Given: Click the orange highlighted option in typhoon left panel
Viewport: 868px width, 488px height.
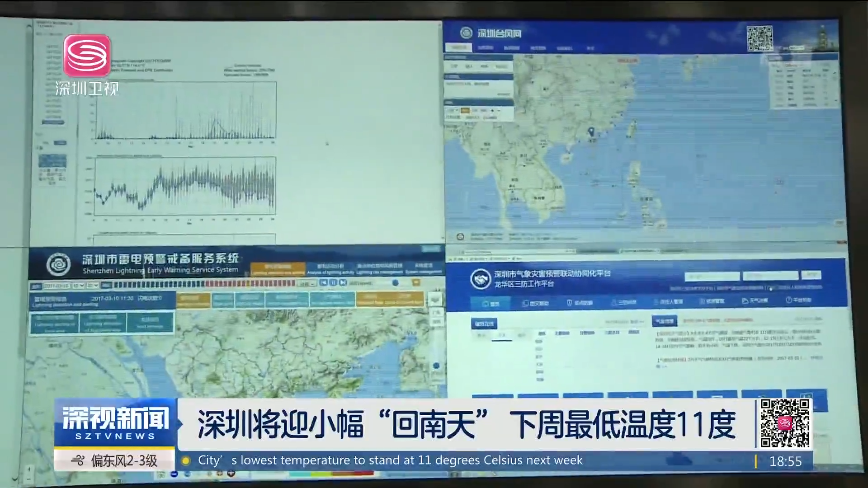Looking at the screenshot, I should point(465,110).
